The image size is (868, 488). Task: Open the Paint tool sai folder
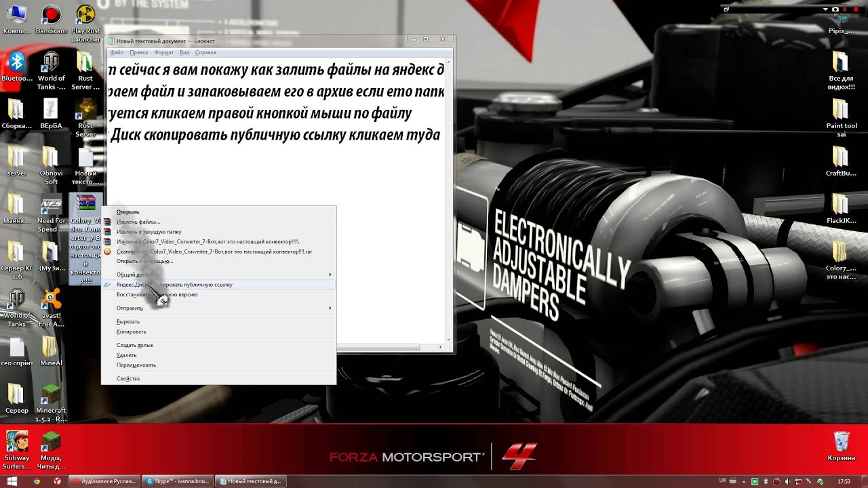841,118
